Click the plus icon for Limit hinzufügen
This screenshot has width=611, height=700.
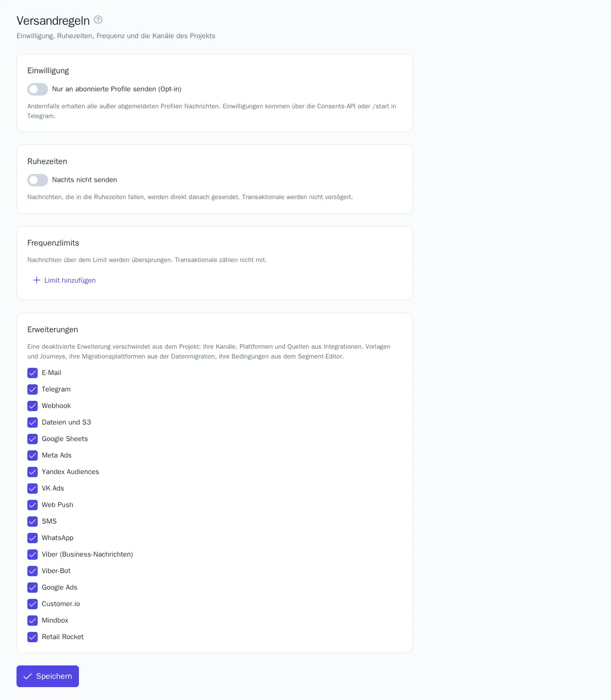tap(37, 280)
